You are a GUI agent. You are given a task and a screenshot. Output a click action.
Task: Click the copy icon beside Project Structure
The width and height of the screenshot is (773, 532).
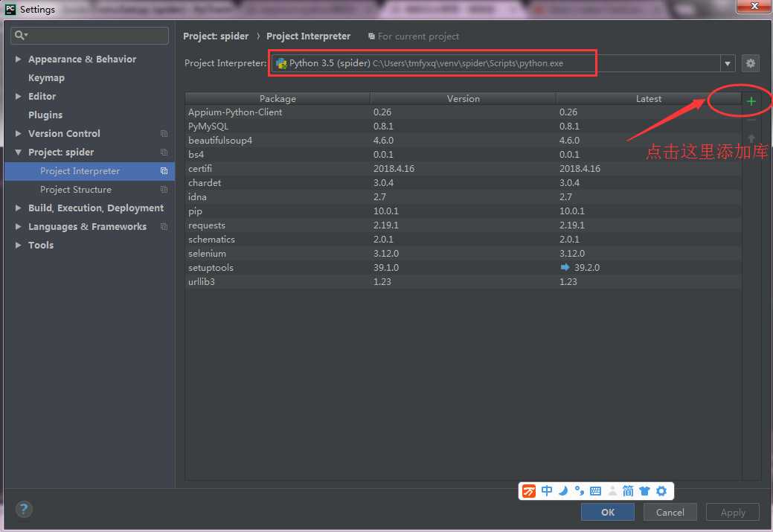(x=164, y=189)
